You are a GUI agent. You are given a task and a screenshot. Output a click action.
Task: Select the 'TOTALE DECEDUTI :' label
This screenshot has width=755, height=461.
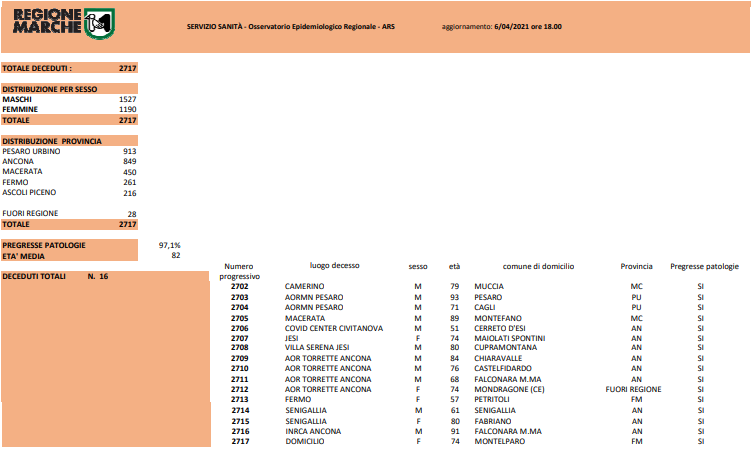[37, 68]
